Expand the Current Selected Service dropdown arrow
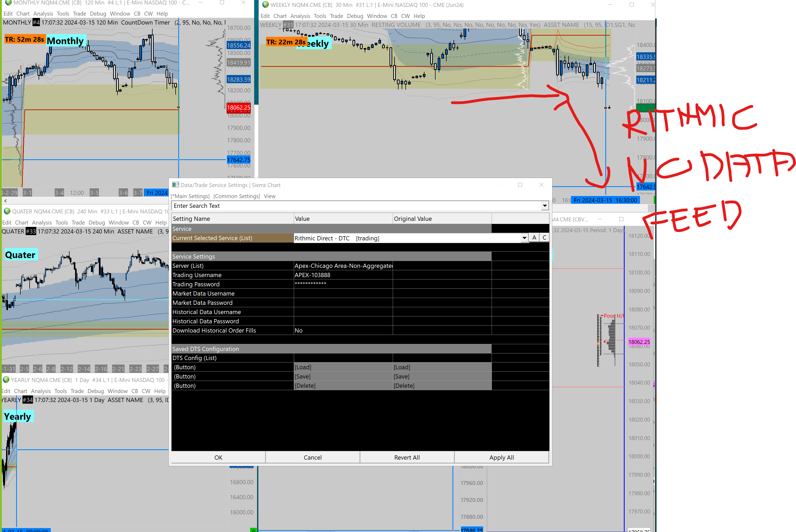 [524, 238]
